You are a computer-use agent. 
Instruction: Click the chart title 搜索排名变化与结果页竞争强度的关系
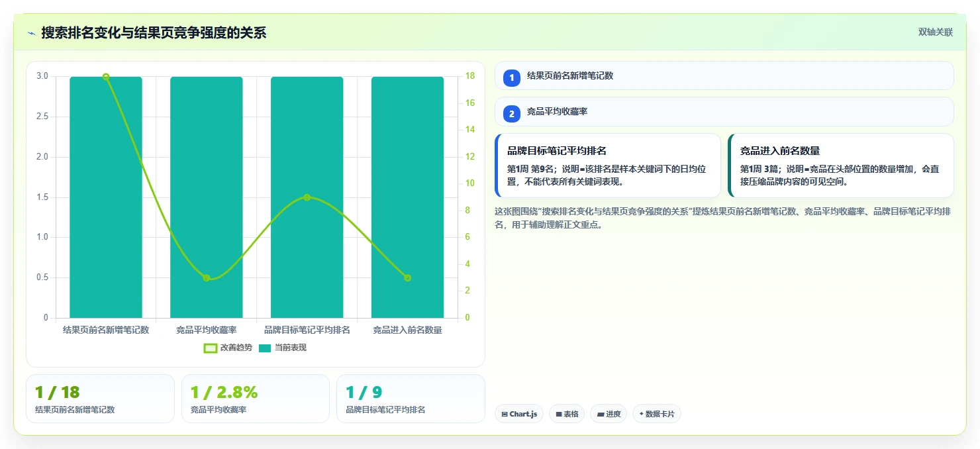(x=154, y=32)
